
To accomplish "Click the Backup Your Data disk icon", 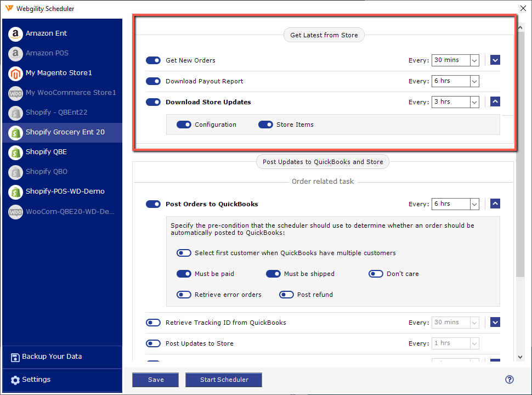I will coord(15,357).
